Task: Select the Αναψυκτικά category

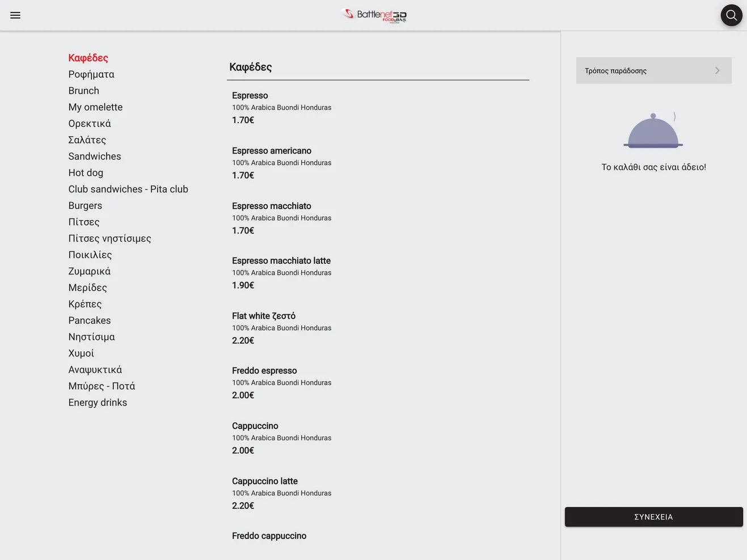Action: tap(95, 370)
